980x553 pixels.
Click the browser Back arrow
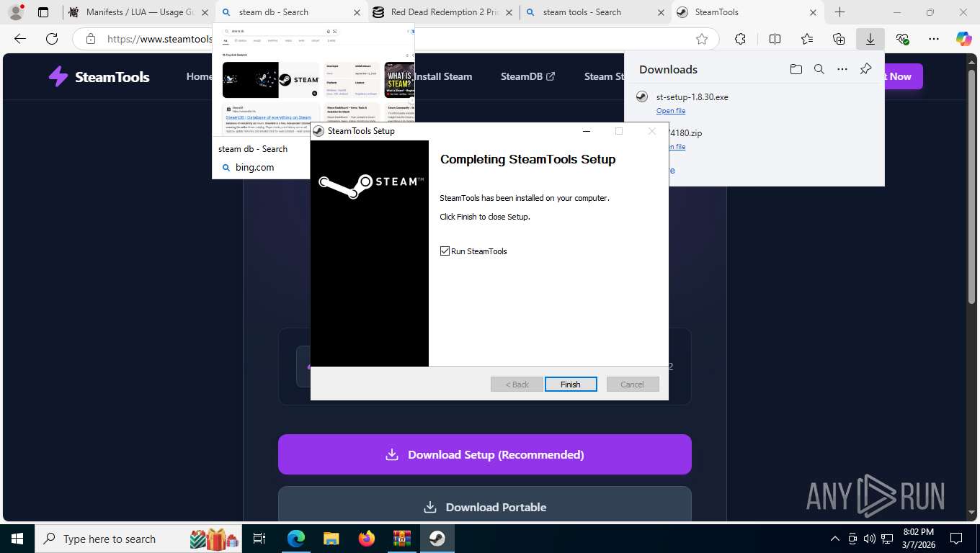pyautogui.click(x=20, y=39)
